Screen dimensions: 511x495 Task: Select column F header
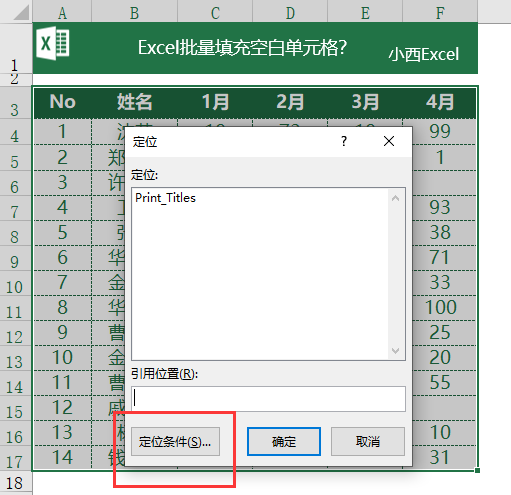coord(440,12)
